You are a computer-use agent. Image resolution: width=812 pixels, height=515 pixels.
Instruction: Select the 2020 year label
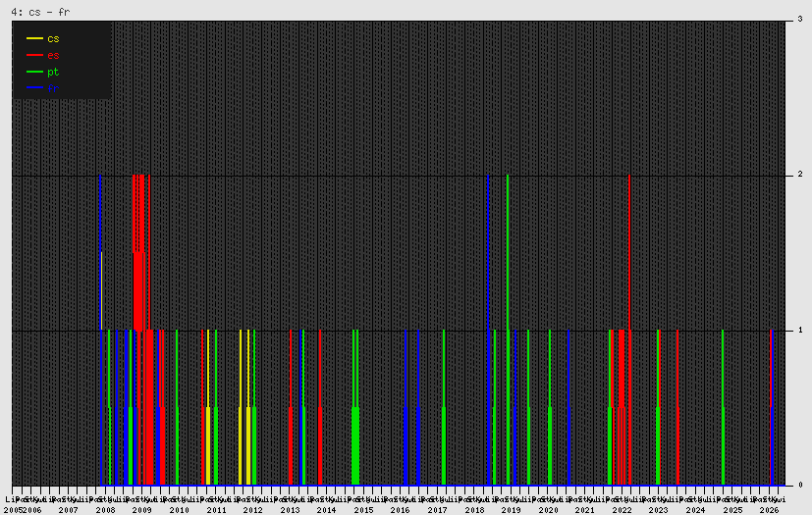(549, 510)
